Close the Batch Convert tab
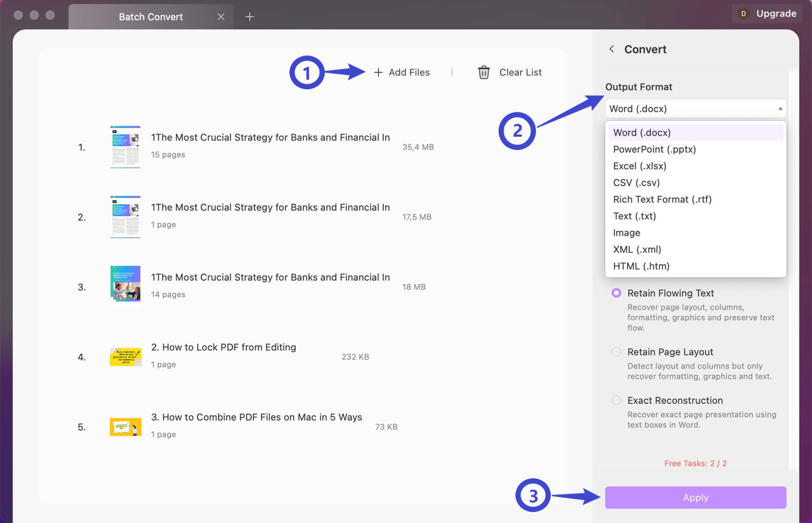 pos(221,17)
